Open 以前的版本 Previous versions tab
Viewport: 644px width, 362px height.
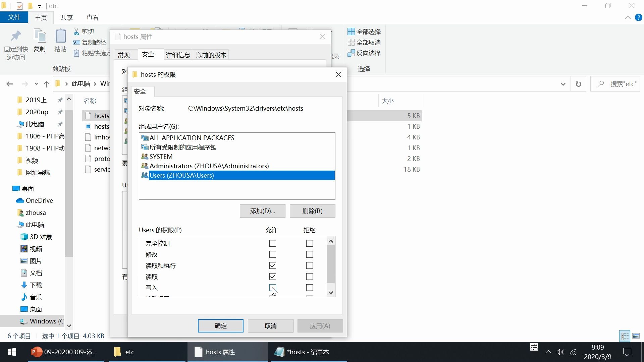[x=211, y=55]
